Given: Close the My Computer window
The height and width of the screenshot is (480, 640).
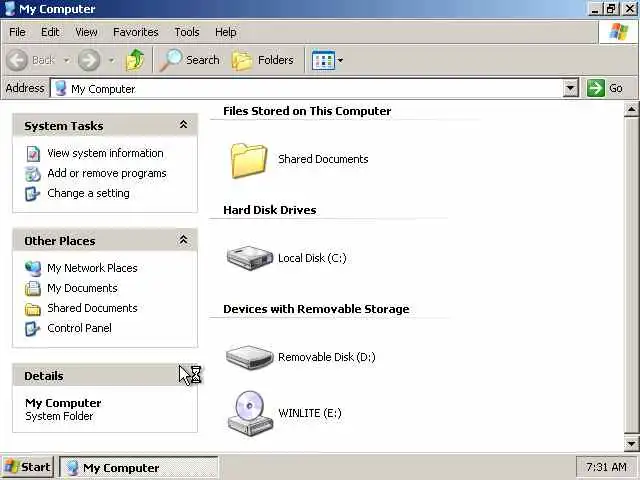Looking at the screenshot, I should [x=629, y=9].
